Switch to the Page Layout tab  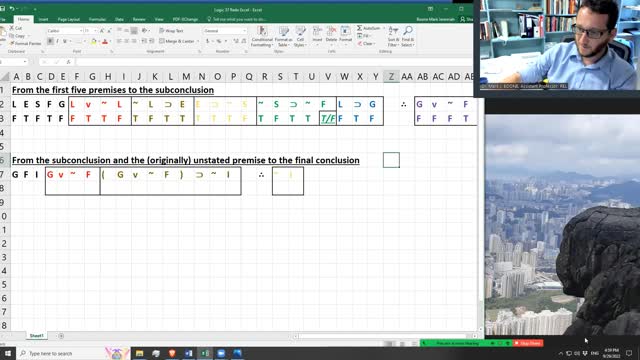click(x=69, y=19)
